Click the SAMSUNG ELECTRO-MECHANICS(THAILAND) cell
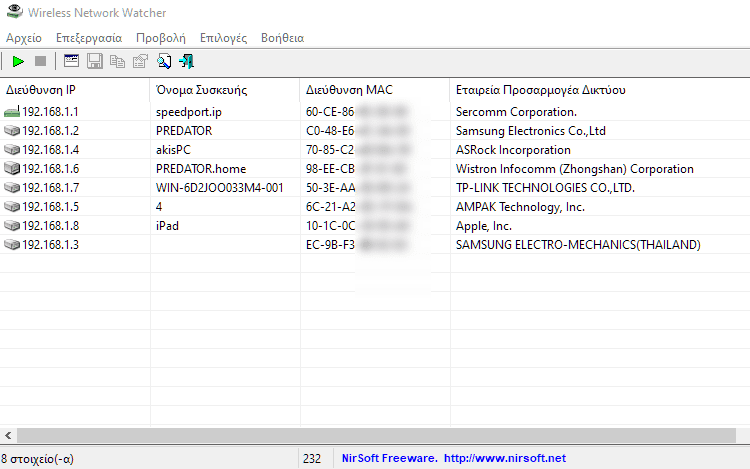750x469 pixels. pos(578,244)
